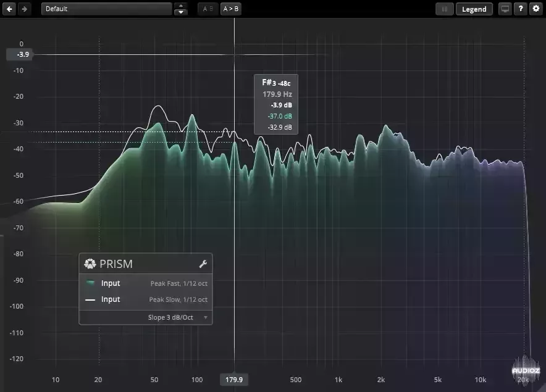Image resolution: width=546 pixels, height=392 pixels.
Task: Click the Legend button
Action: 474,9
